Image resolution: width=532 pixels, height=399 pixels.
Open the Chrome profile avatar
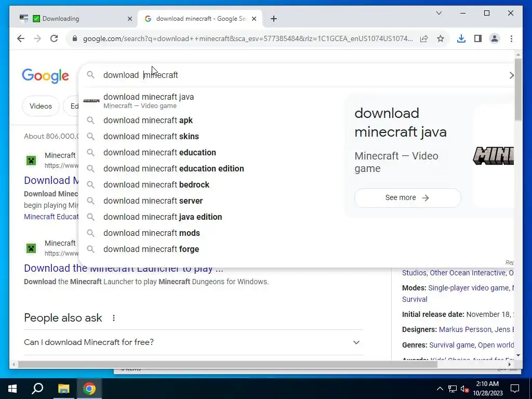click(x=495, y=38)
